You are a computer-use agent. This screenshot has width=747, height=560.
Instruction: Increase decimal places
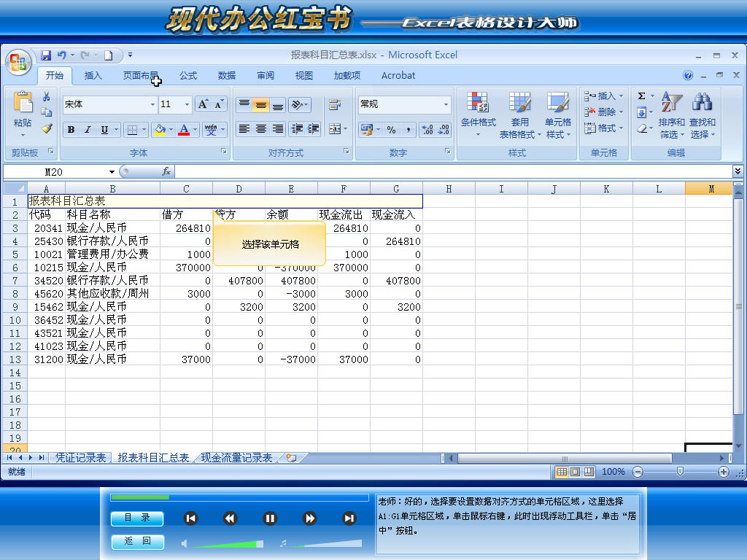(427, 130)
